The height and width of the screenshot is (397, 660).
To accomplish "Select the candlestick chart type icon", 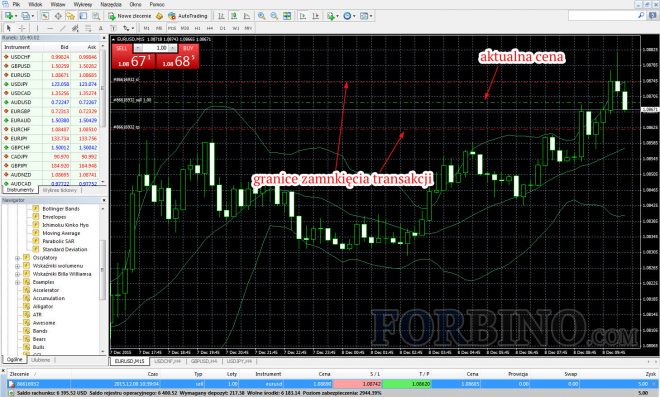I will click(x=234, y=16).
